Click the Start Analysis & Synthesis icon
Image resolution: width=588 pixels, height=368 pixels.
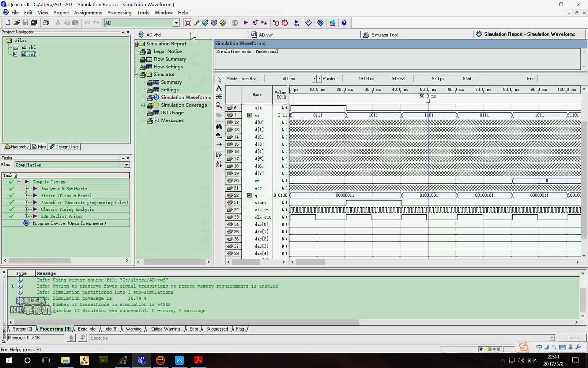255,23
